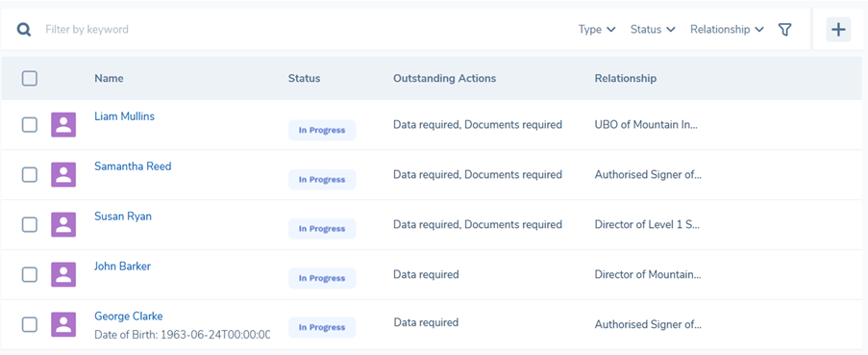Click Liam Mullins outstanding actions text

click(478, 125)
